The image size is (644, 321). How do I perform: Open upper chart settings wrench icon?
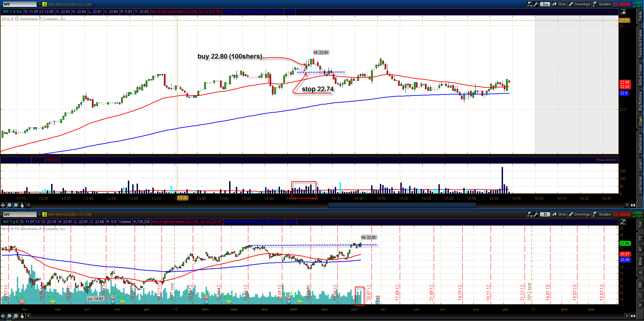536,4
